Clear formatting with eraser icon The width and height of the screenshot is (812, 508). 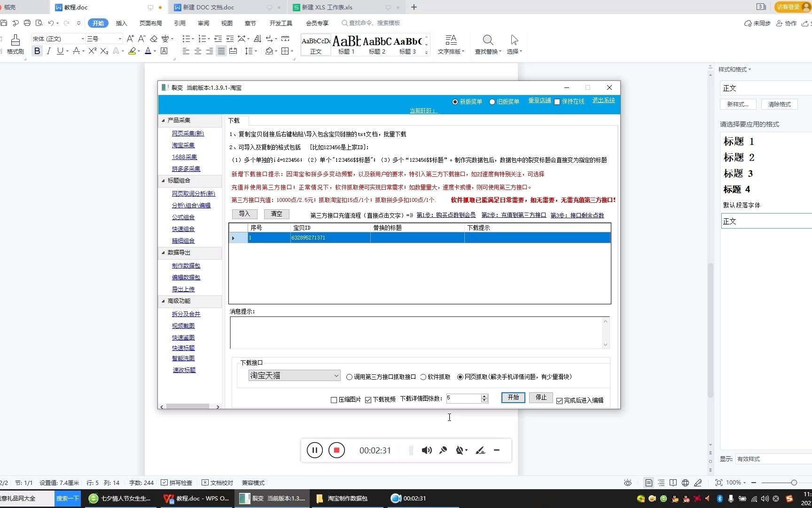(154, 39)
